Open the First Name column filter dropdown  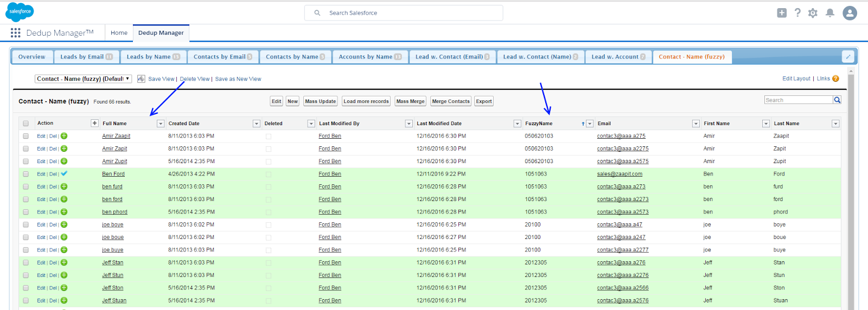point(766,124)
